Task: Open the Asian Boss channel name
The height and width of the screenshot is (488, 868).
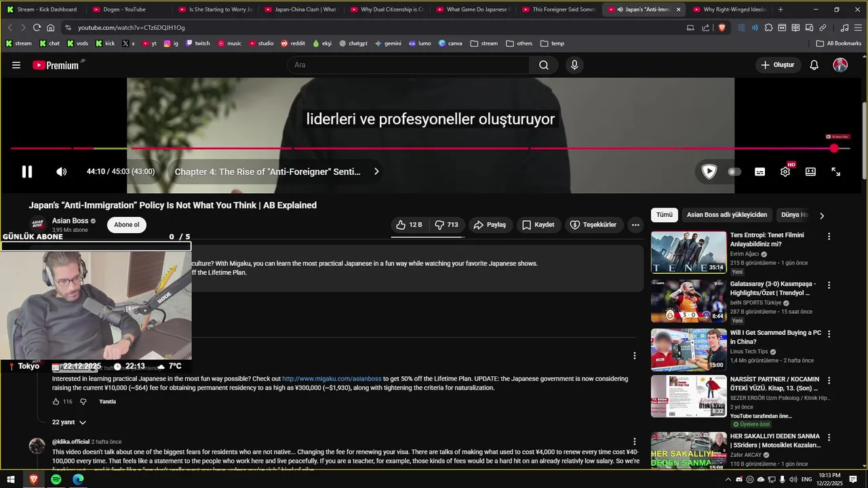Action: click(71, 221)
